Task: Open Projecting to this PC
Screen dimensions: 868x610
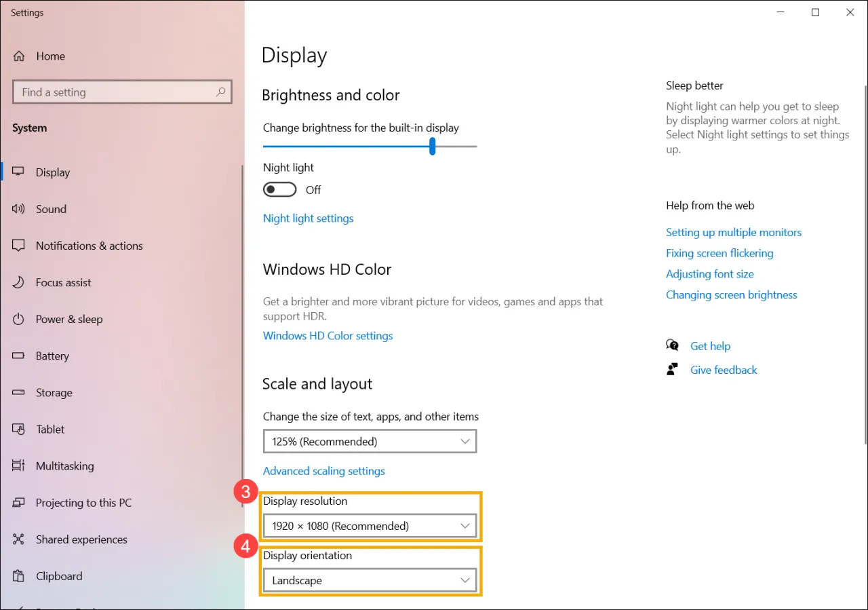Action: [19, 502]
